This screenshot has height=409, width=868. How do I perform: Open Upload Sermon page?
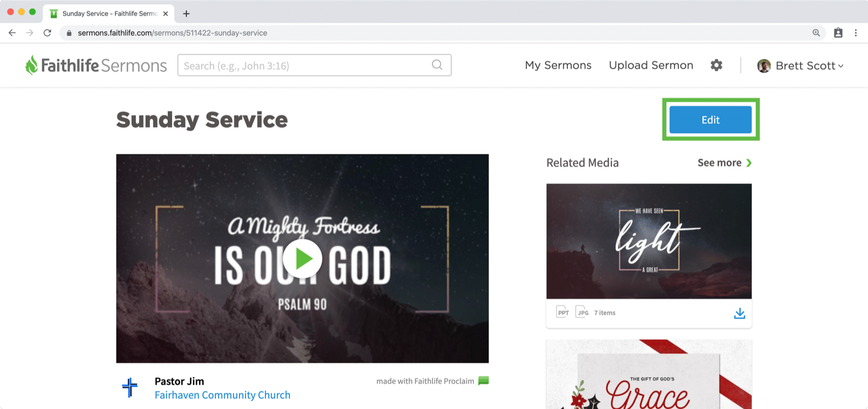[x=651, y=65]
